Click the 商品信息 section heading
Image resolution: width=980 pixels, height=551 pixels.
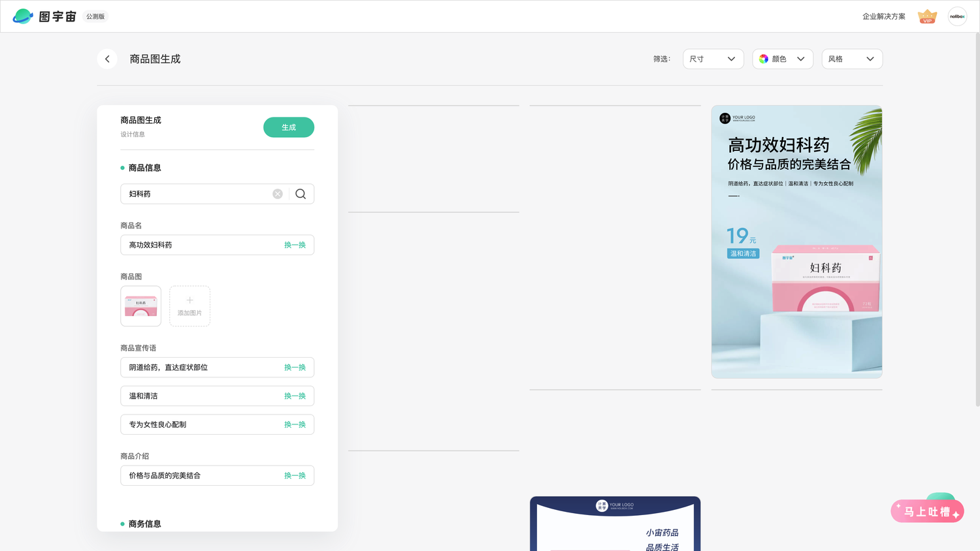[x=144, y=168]
